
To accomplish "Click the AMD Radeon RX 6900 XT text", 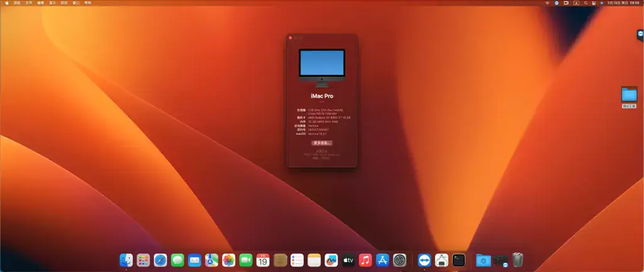I will [329, 118].
